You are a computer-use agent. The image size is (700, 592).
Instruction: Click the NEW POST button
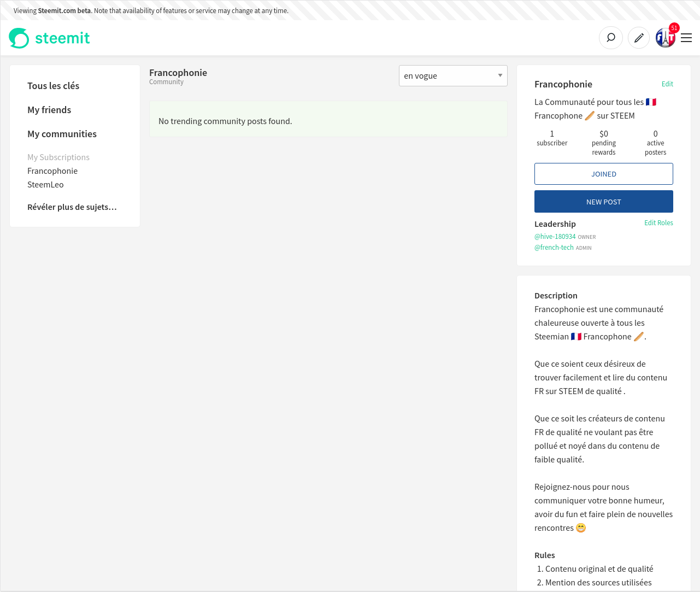[604, 202]
